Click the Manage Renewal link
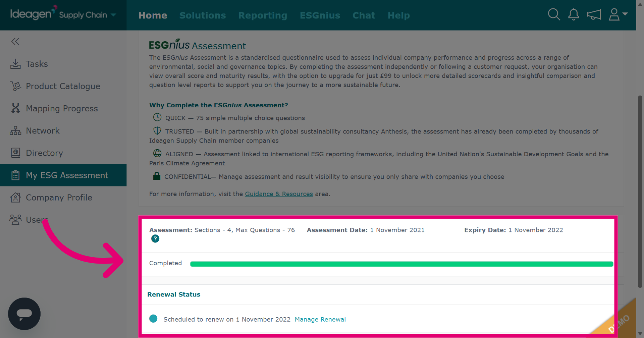644x338 pixels. pyautogui.click(x=320, y=320)
